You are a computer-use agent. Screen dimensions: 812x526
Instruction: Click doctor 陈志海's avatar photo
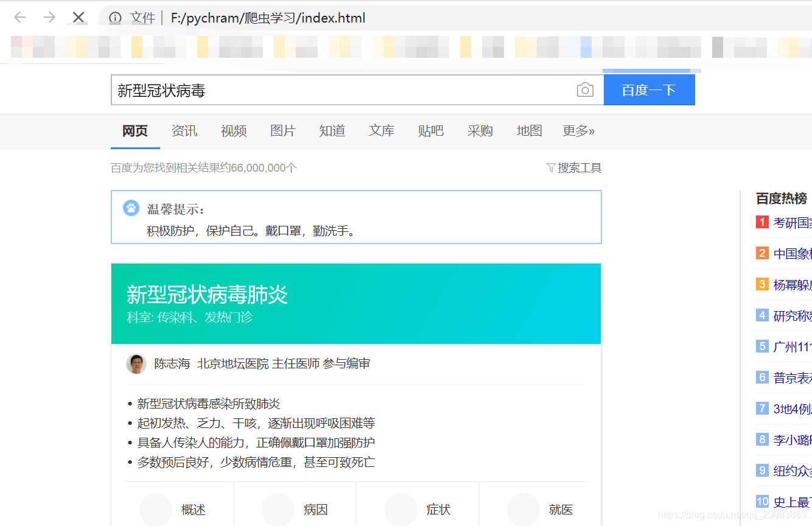coord(136,364)
